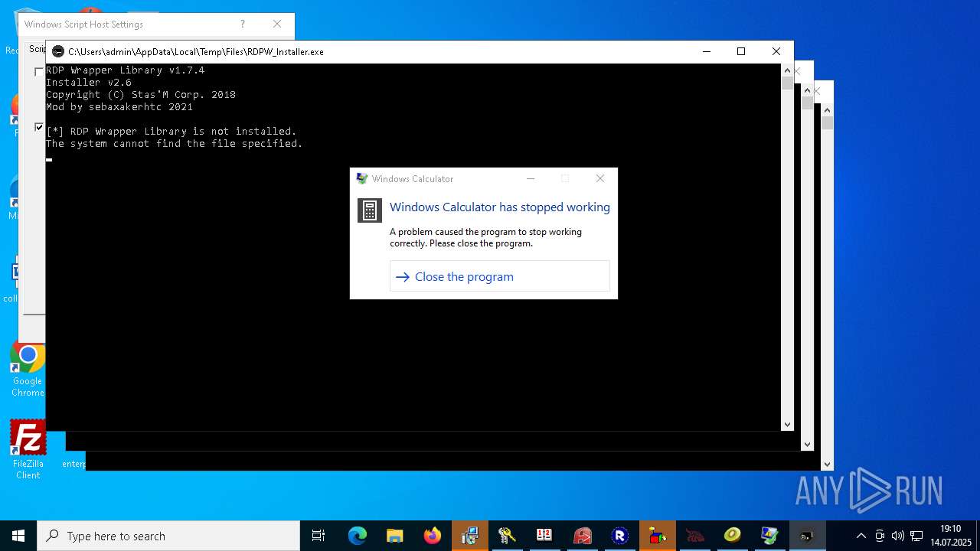The image size is (980, 551).
Task: Launch Firefox from the taskbar
Action: point(433,536)
